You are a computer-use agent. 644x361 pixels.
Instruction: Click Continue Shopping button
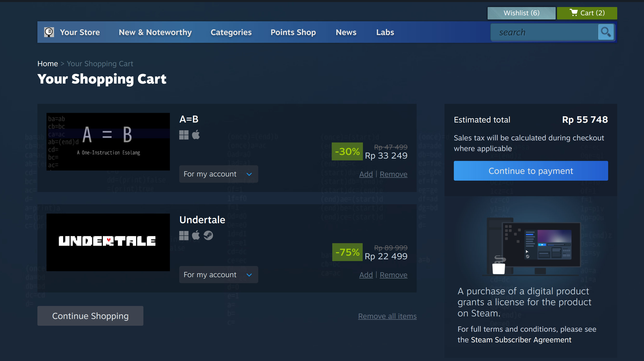(x=90, y=316)
